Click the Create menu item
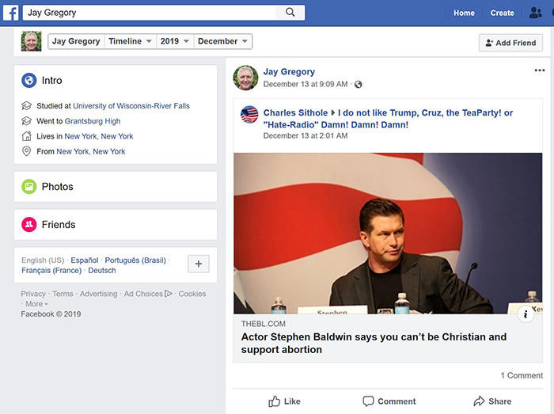 (x=502, y=13)
